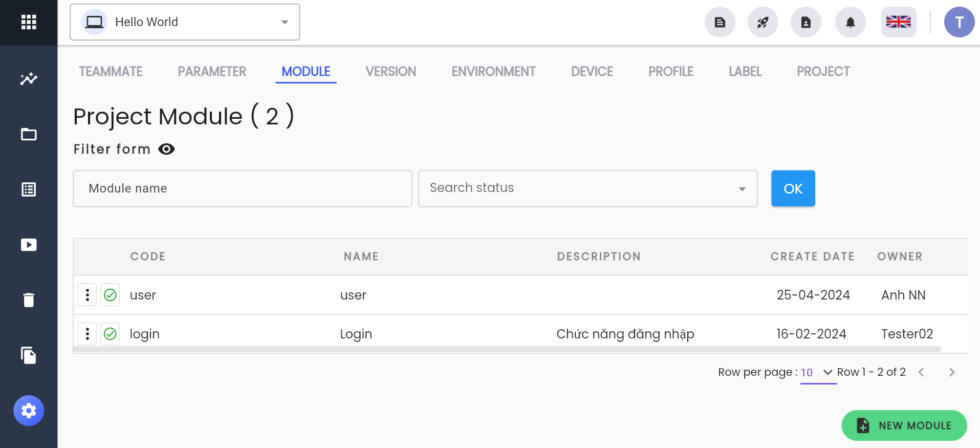Open the play/run sidebar icon
The height and width of the screenshot is (448, 980).
pyautogui.click(x=29, y=245)
